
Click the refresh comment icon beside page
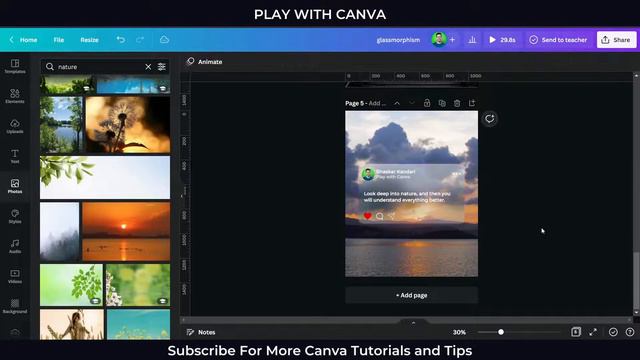(489, 119)
